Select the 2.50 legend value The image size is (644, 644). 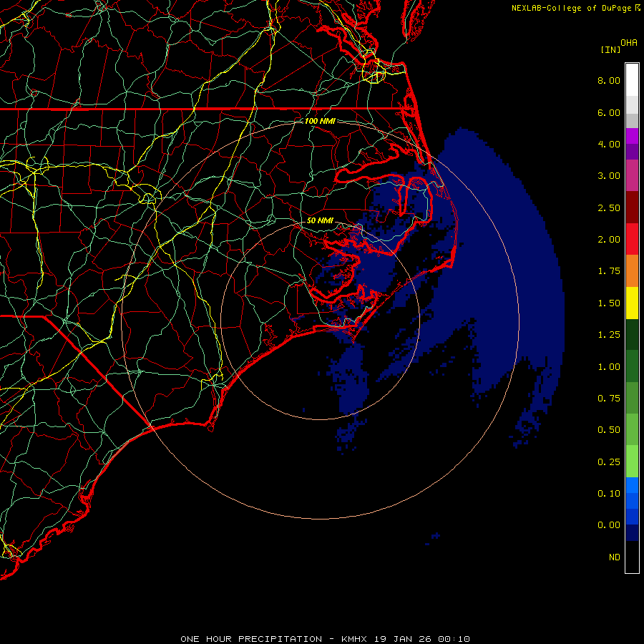coord(609,208)
